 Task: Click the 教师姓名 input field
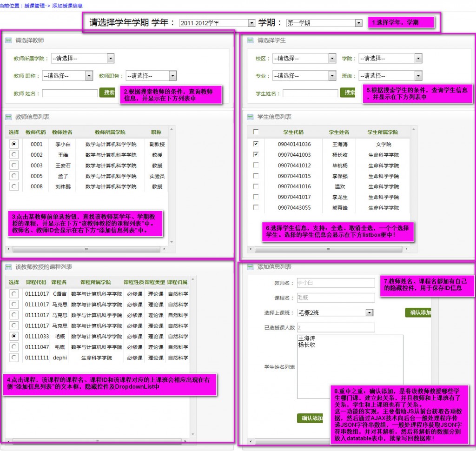pyautogui.click(x=70, y=93)
